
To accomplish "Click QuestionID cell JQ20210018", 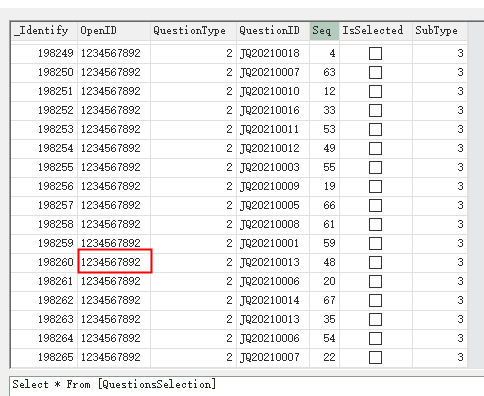I will coord(273,53).
